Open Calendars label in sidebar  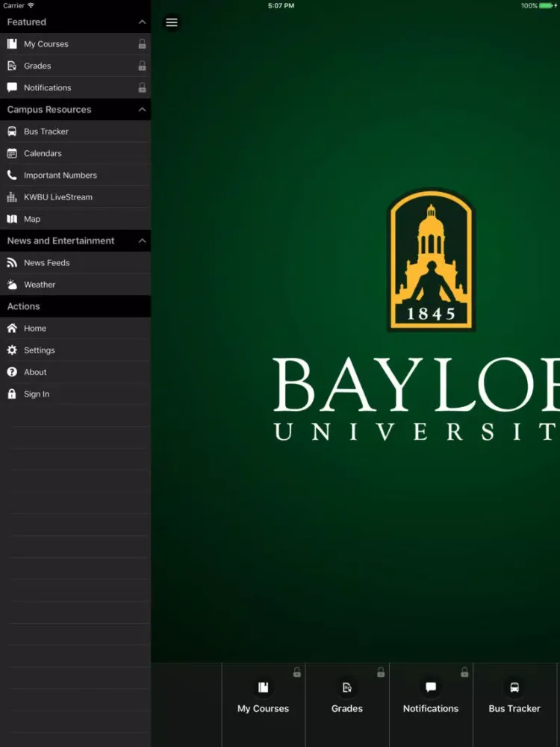click(43, 153)
